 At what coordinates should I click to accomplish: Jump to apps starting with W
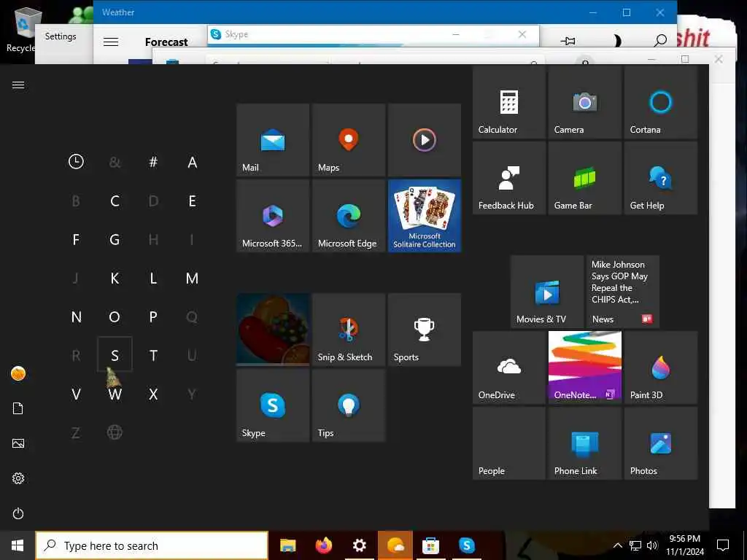click(115, 394)
